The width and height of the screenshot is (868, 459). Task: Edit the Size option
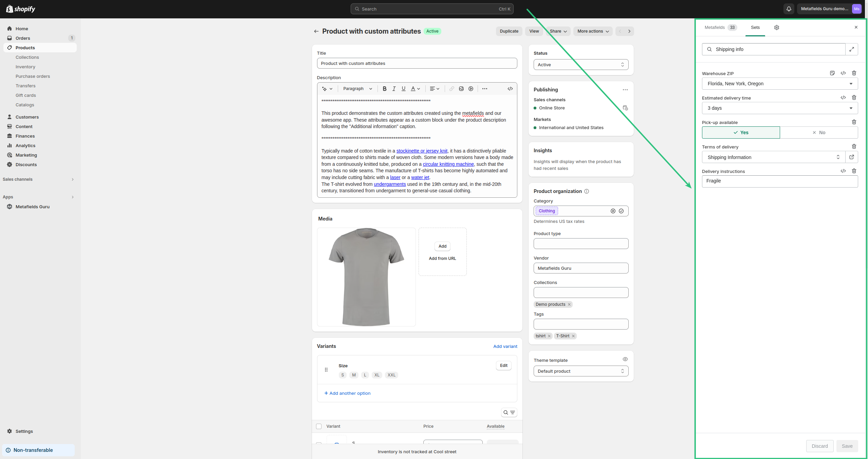(503, 366)
